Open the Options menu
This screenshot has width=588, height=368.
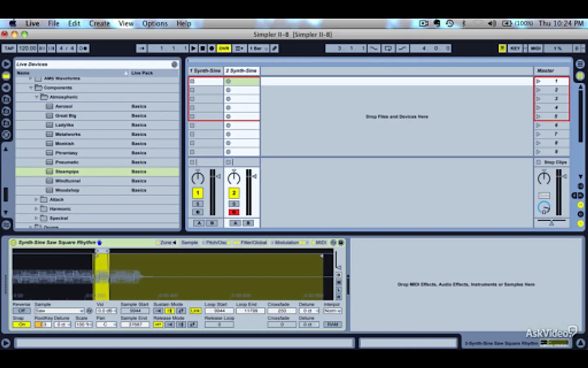[x=155, y=23]
